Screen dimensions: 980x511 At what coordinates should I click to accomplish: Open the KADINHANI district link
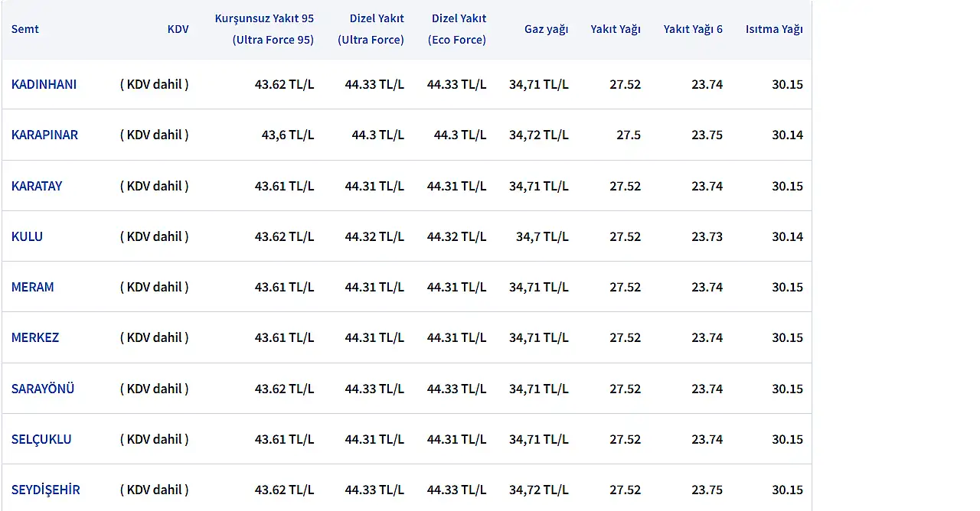[x=44, y=84]
